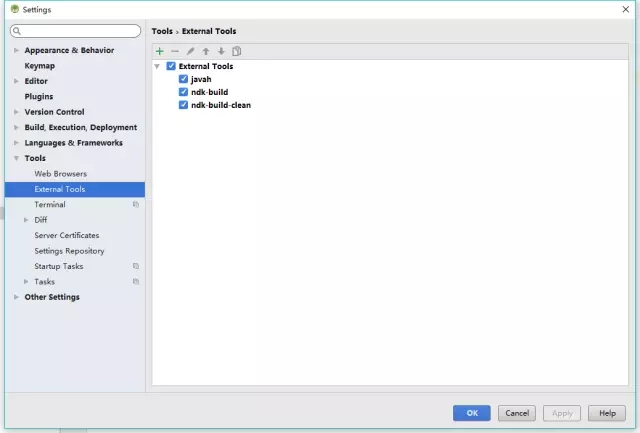Open Settings Repository page
The image size is (640, 433).
[x=69, y=251]
